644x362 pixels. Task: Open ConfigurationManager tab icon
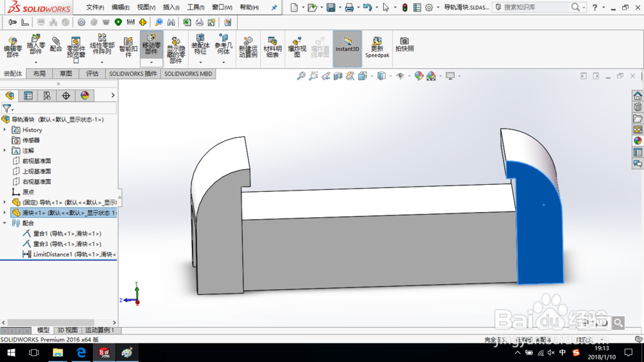point(47,96)
